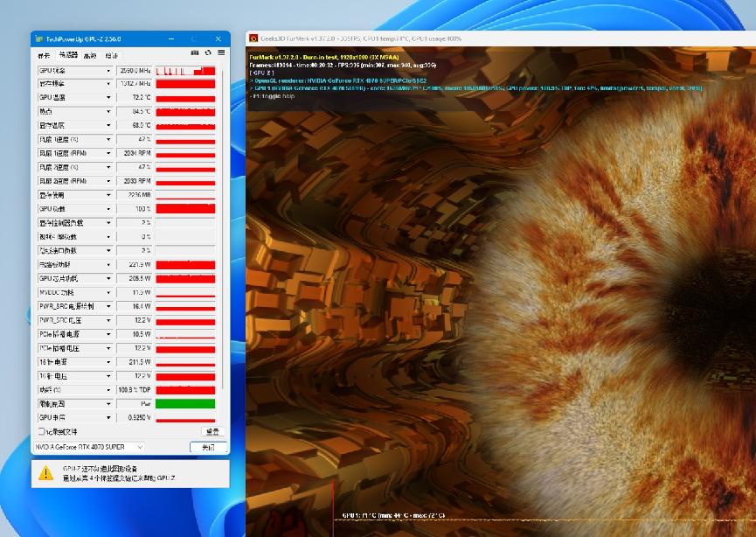Click the refresh icon in GPU-Z toolbar
The height and width of the screenshot is (537, 756).
coord(208,54)
